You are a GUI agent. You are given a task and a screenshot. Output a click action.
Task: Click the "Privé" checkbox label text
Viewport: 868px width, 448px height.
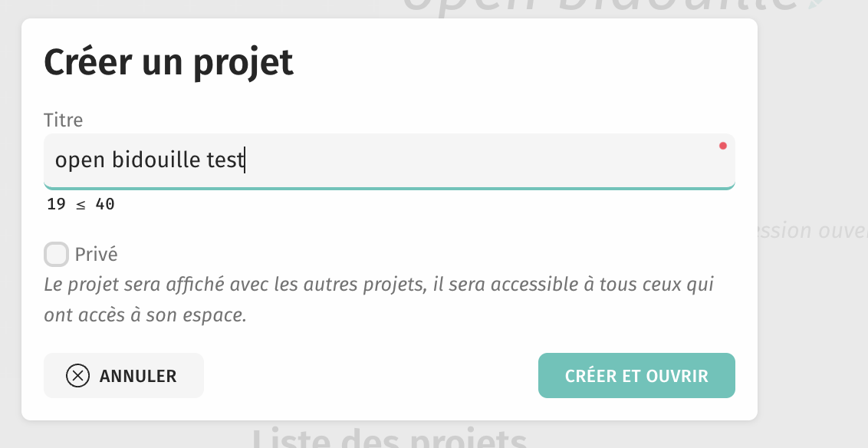tap(96, 254)
